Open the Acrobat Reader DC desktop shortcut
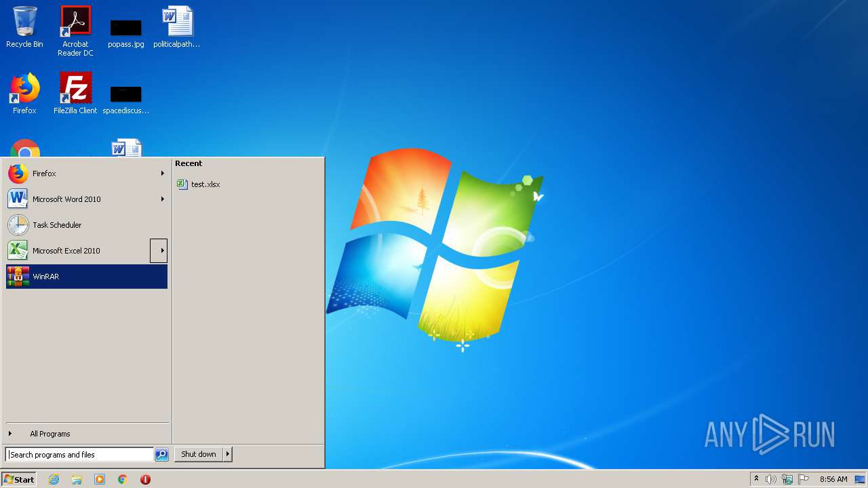This screenshot has height=488, width=868. [75, 31]
